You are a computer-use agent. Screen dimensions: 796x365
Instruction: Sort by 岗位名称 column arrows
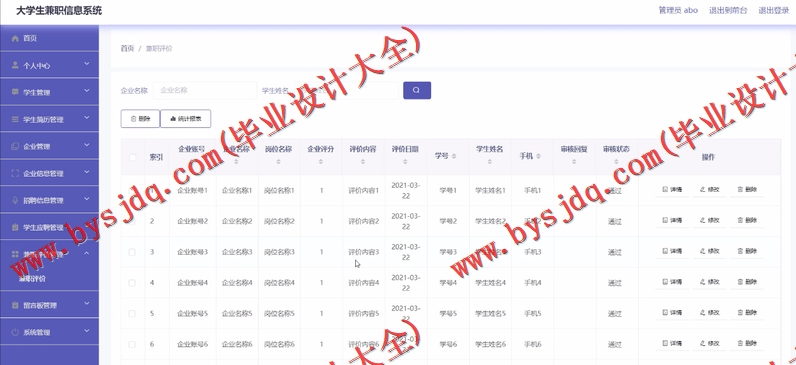pos(278,162)
